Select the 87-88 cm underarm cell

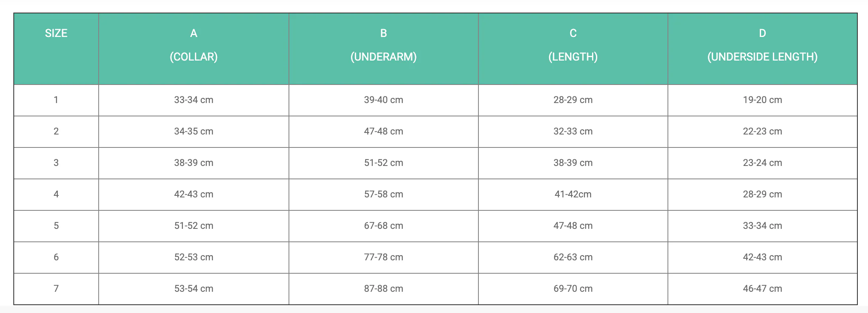384,289
